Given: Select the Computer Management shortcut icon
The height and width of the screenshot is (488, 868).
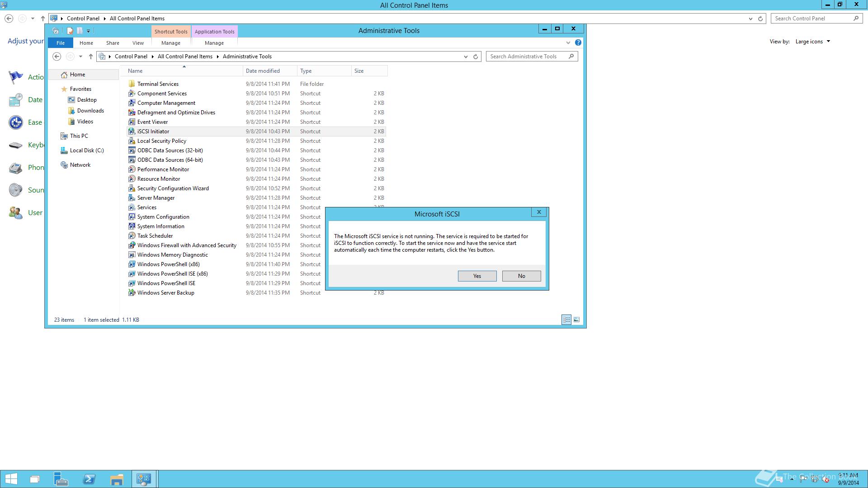Looking at the screenshot, I should pos(132,103).
